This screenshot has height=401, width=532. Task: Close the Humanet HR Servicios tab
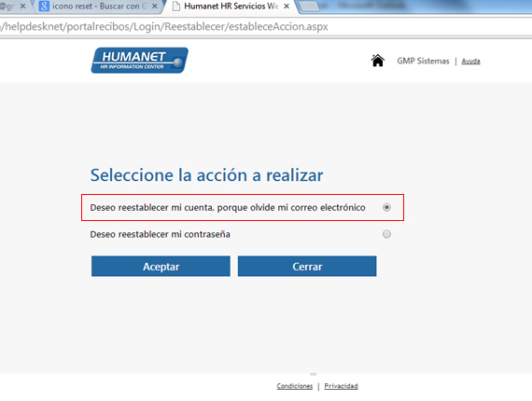click(287, 7)
